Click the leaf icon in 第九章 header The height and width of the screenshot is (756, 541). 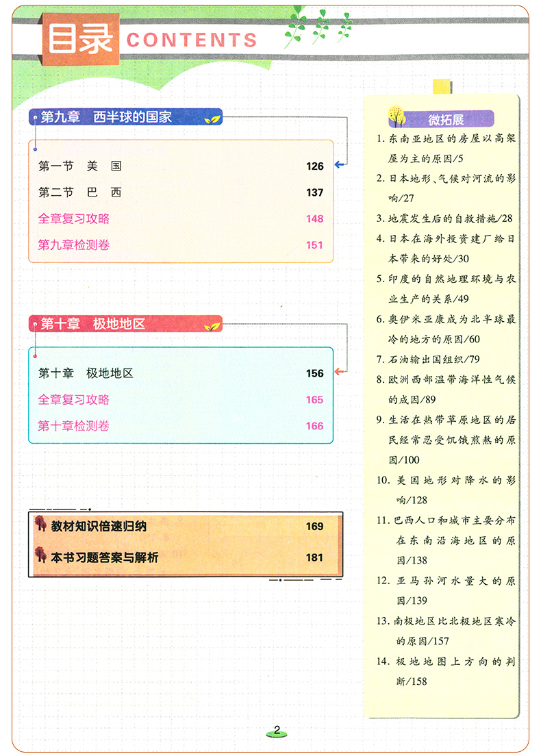tap(213, 119)
